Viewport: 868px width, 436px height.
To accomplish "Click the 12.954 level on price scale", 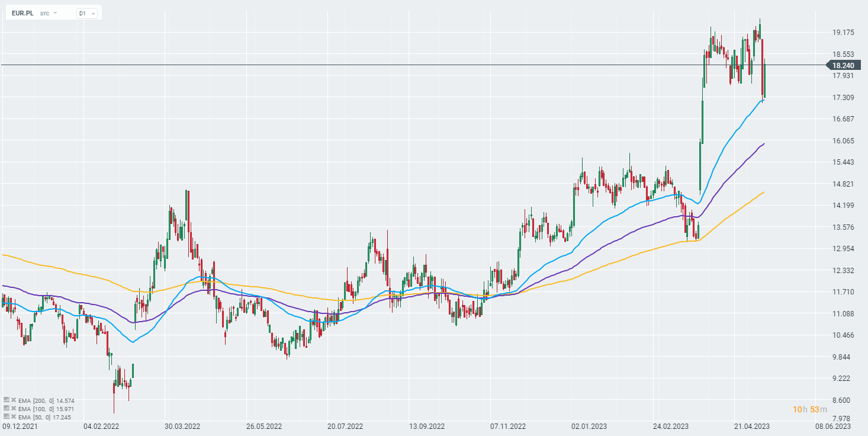I will pyautogui.click(x=843, y=249).
